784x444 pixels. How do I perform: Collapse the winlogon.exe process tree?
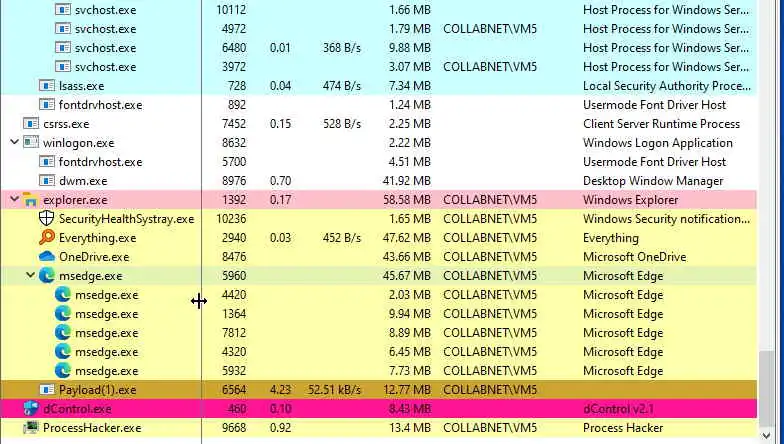[x=14, y=142]
